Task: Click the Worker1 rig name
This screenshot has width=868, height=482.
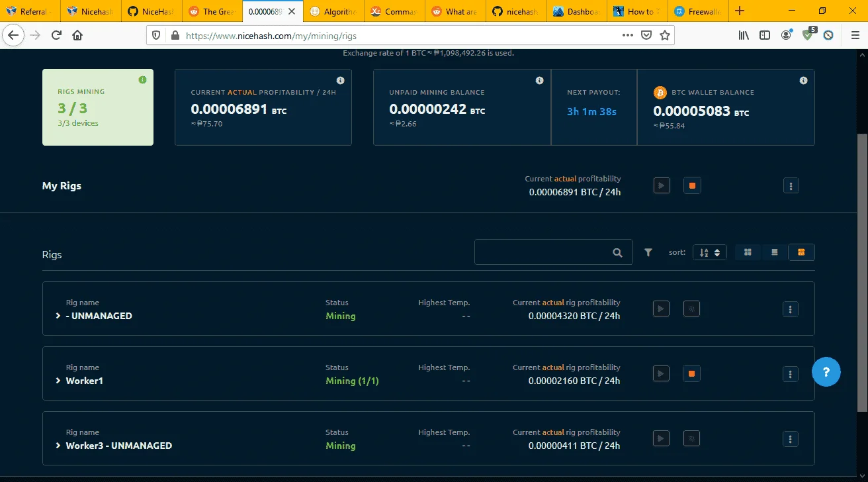Action: pyautogui.click(x=85, y=381)
